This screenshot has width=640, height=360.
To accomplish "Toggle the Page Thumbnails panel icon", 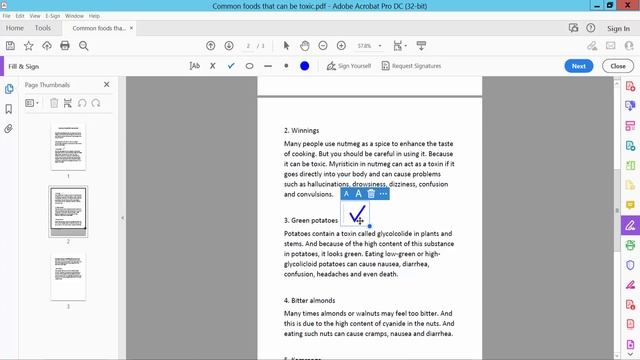I will (9, 89).
